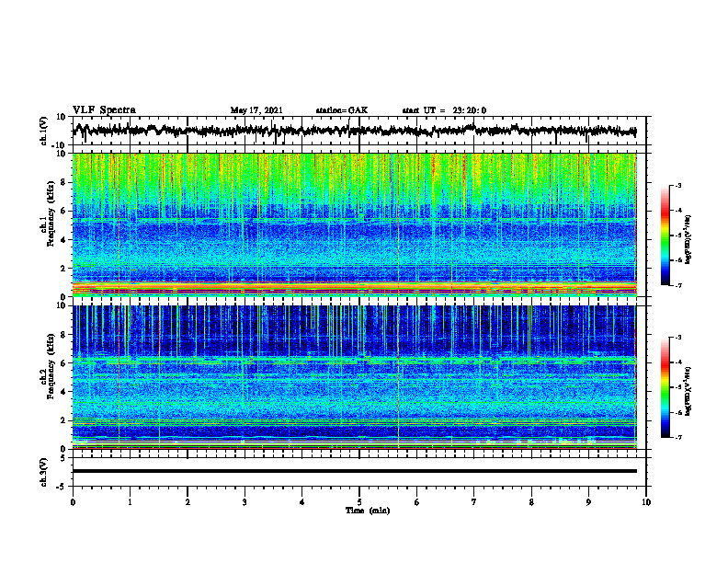The image size is (728, 563).
Task: Click the "-7" tick on ch.1 color bar
Action: (678, 285)
